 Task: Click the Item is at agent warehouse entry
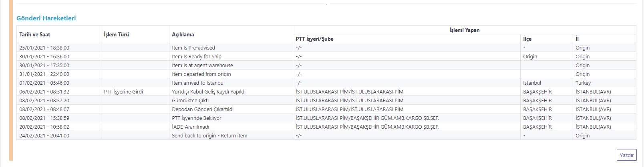(x=202, y=65)
